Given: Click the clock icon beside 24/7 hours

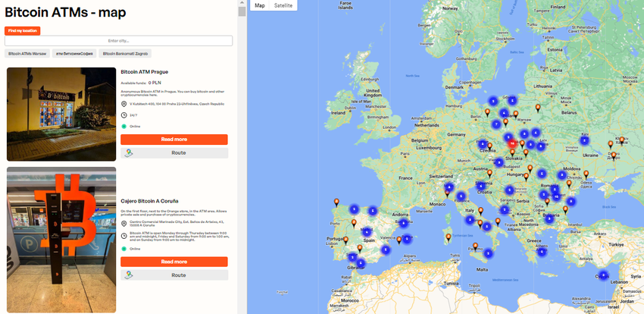Looking at the screenshot, I should [x=124, y=115].
